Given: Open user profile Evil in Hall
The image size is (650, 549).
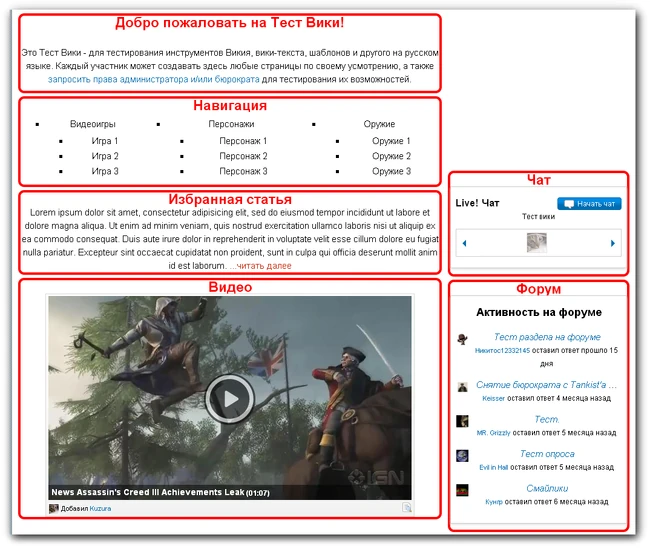Looking at the screenshot, I should [x=493, y=467].
